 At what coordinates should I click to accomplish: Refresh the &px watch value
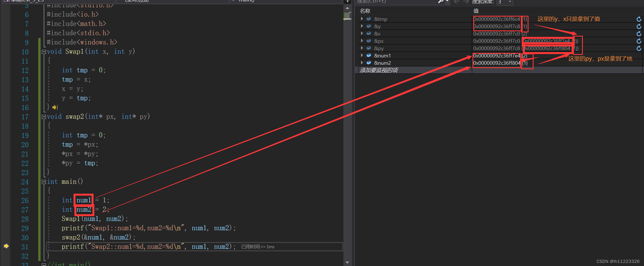(x=639, y=41)
